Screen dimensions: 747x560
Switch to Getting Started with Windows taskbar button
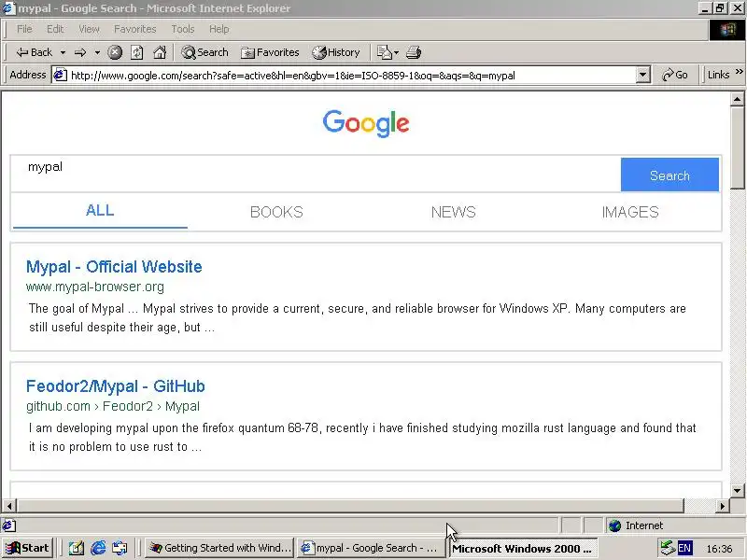click(x=219, y=548)
